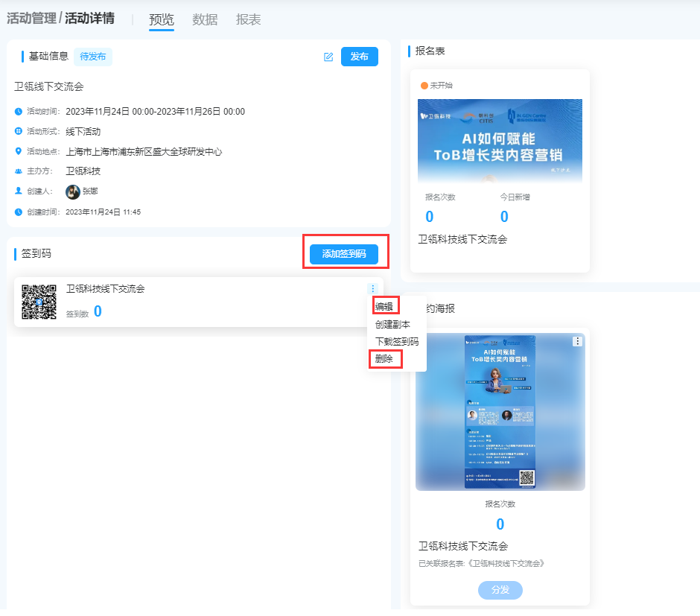Choose 创建副本 from the context menu
The image size is (700, 616).
(x=392, y=324)
